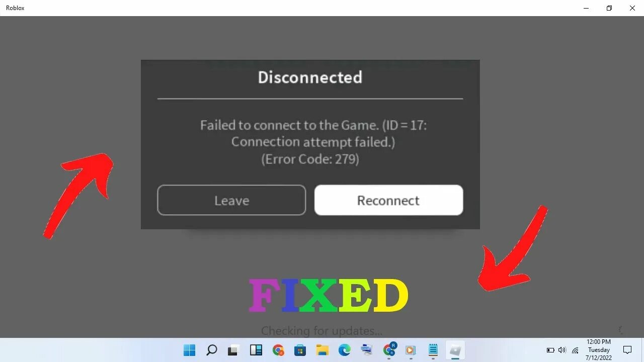Open the media player taskbar icon
644x362 pixels.
coord(411,350)
